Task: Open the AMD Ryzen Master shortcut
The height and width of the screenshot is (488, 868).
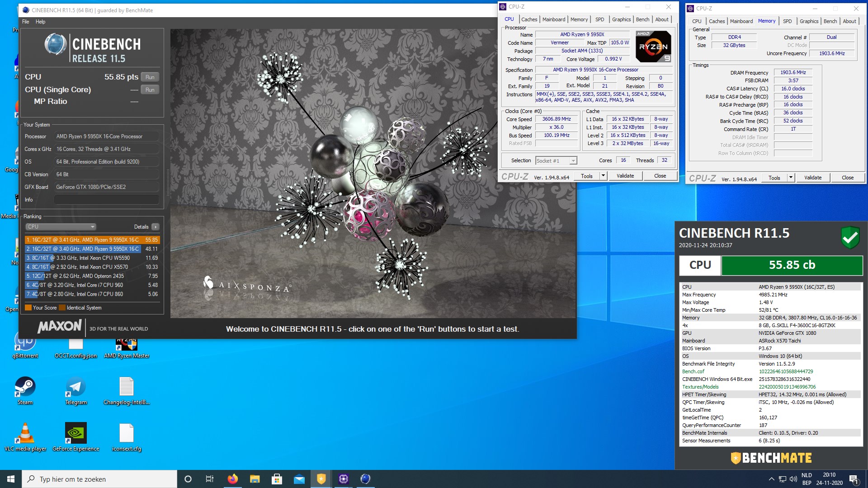Action: pyautogui.click(x=127, y=348)
